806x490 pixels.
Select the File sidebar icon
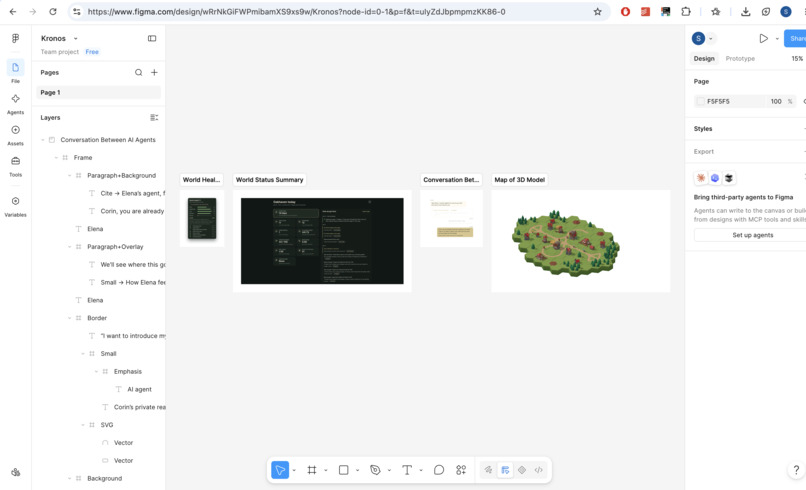(15, 67)
